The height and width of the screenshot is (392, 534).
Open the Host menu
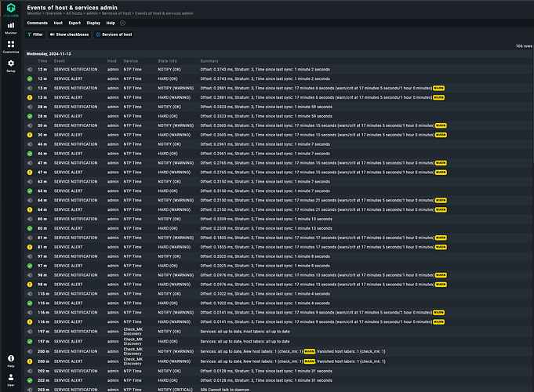(x=58, y=24)
